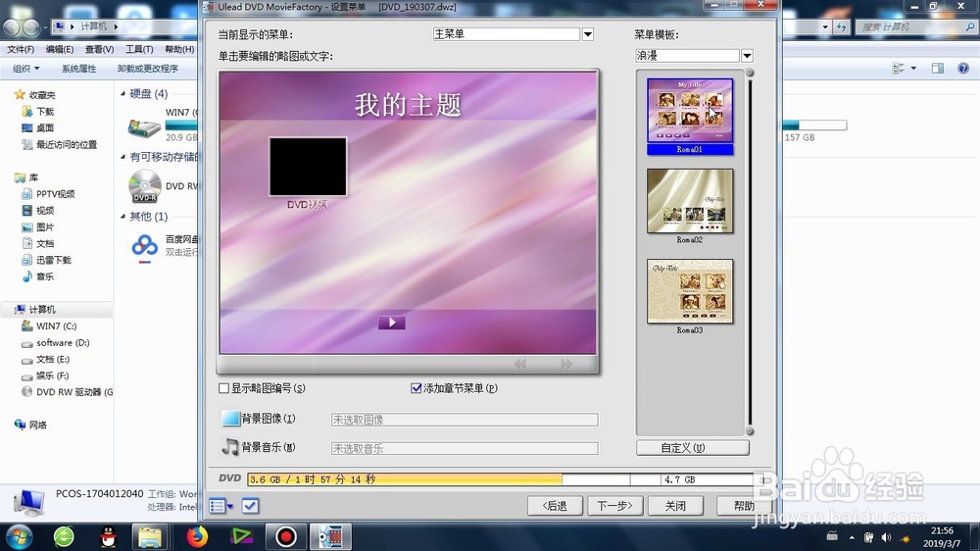Open the screen recorder taskbar icon
The image size is (980, 551).
click(x=286, y=536)
